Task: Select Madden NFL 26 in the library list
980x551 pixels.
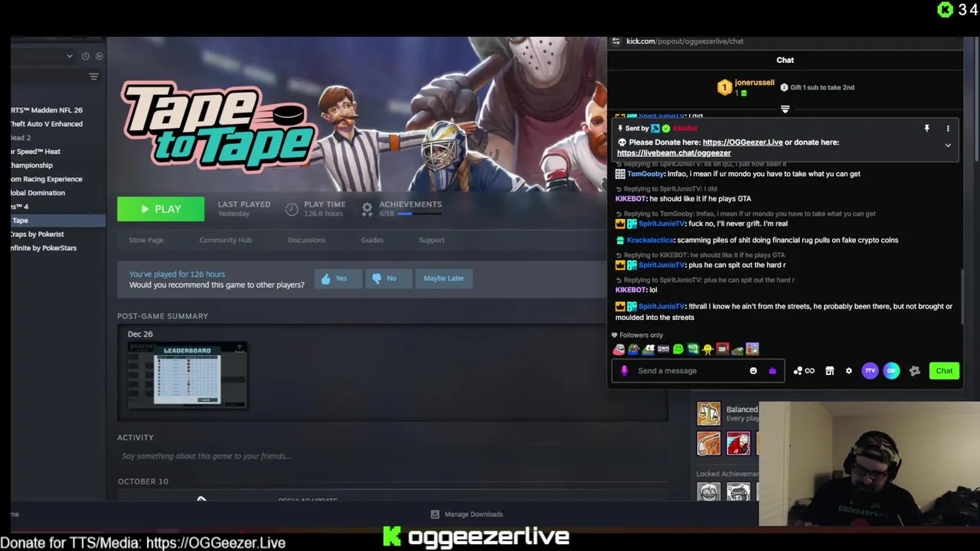Action: pos(47,110)
